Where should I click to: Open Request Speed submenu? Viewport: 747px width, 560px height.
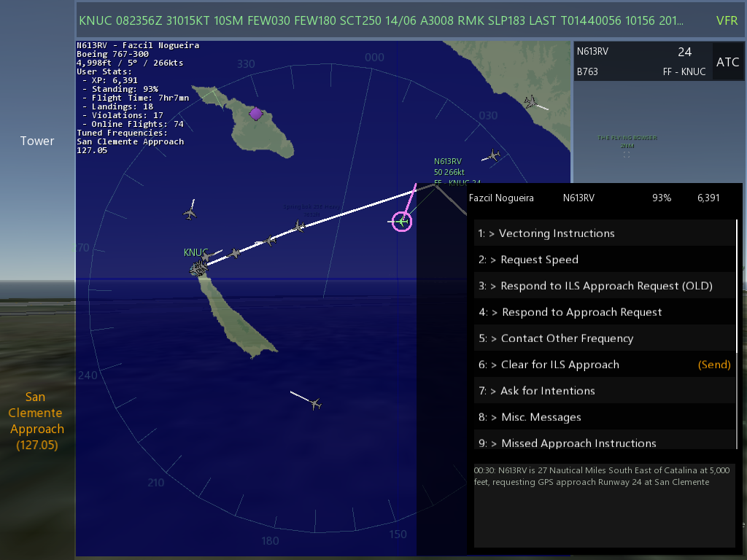coord(605,259)
